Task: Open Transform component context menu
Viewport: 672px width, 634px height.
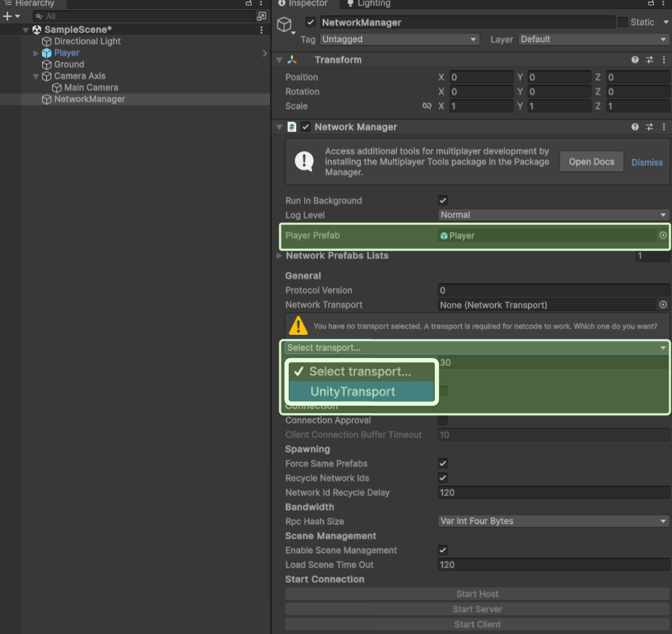Action: point(664,60)
